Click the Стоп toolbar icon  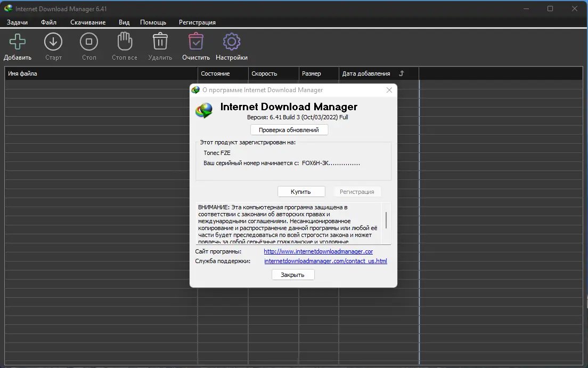click(88, 41)
